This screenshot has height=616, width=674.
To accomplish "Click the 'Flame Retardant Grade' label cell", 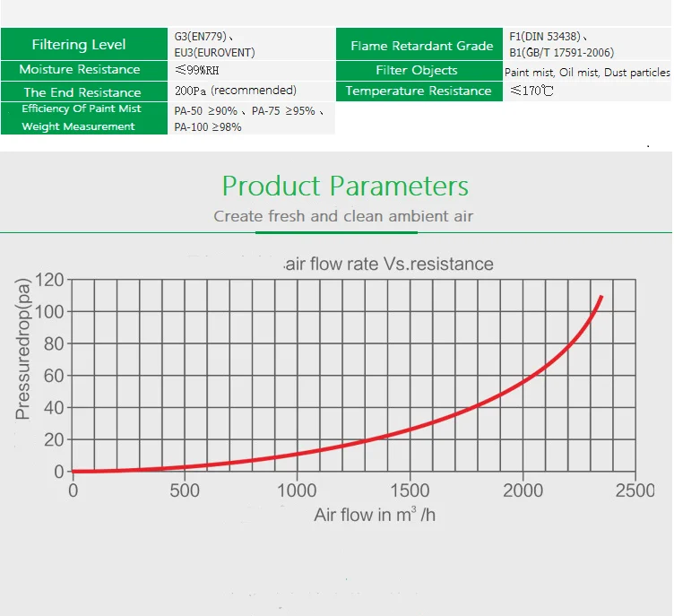I will pos(419,44).
